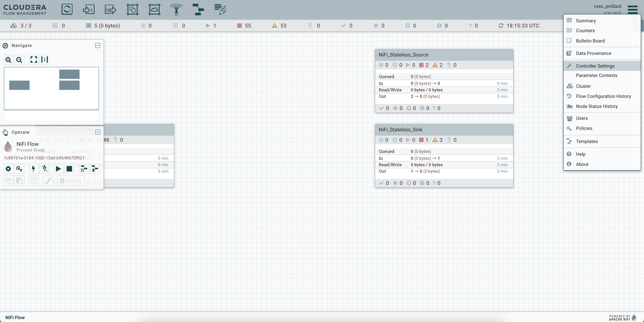Select the Process Group toolbar icon
Viewport: 644px width, 322px height.
[x=132, y=10]
